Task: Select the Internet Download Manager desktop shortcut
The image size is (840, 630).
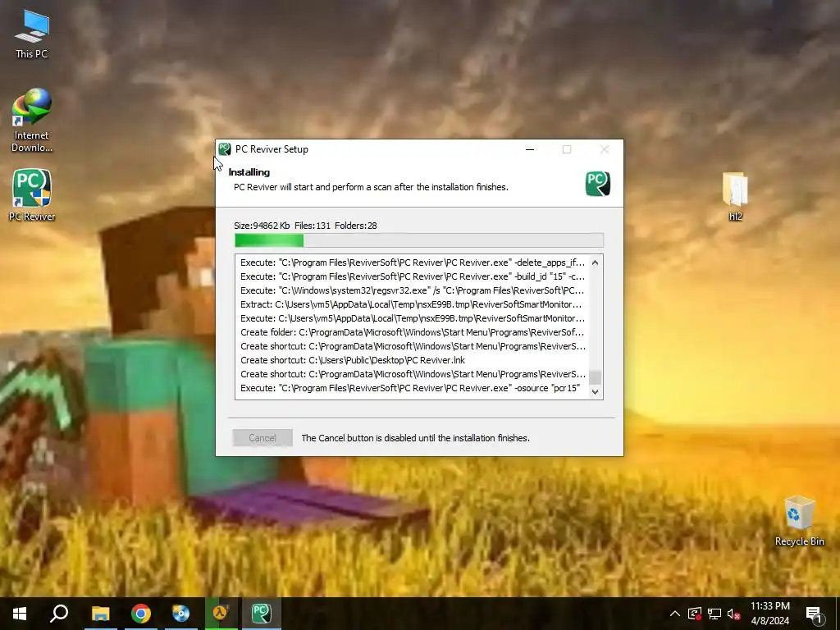Action: pyautogui.click(x=32, y=120)
